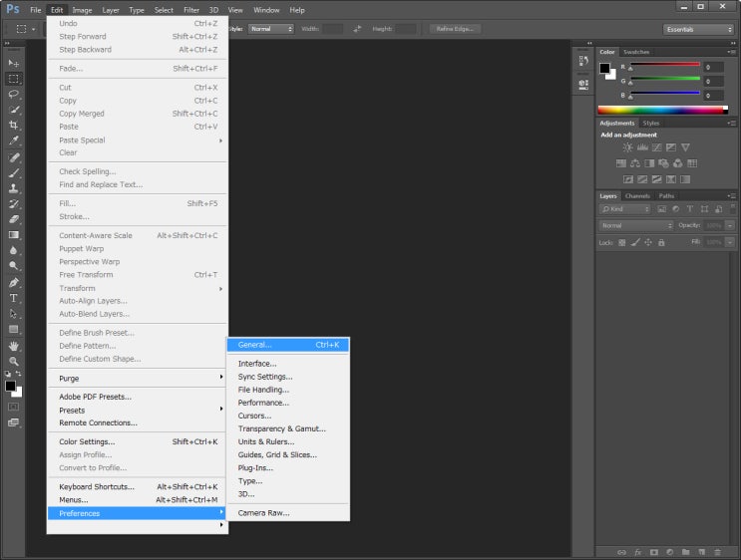
Task: Open the Opacity slider dropdown arrow
Action: (730, 226)
